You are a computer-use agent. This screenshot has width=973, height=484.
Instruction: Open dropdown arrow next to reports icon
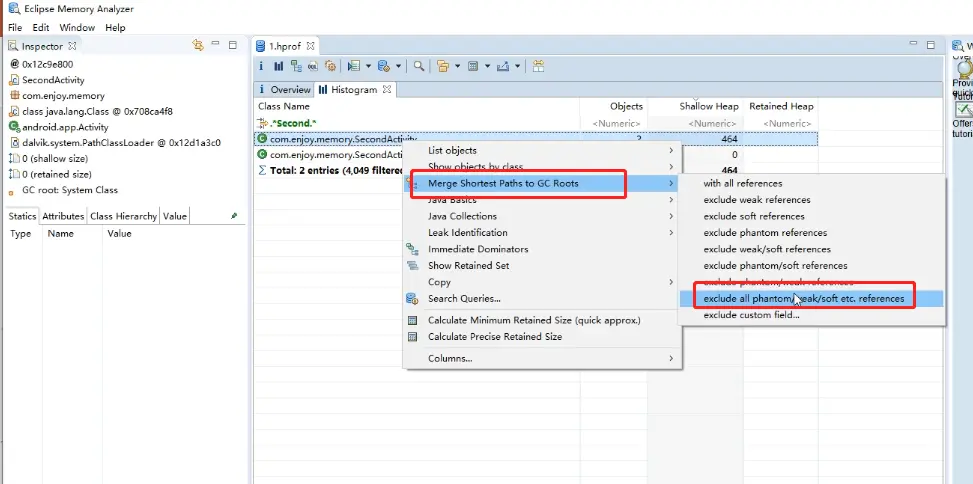coord(368,66)
